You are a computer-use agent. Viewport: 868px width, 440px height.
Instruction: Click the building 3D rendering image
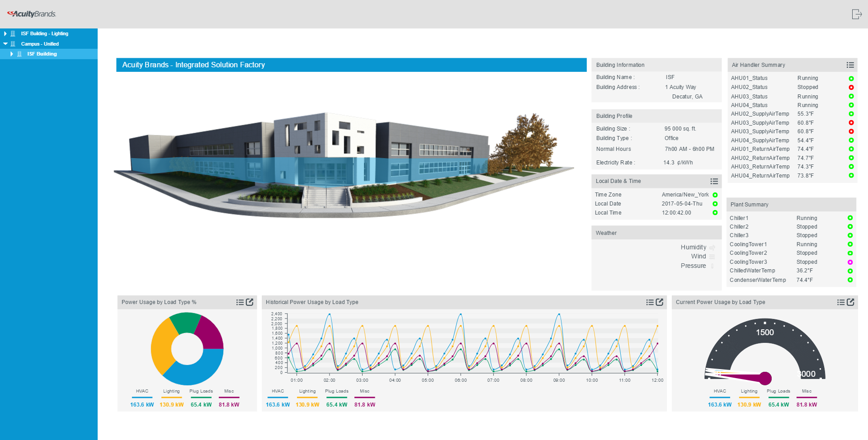[x=344, y=165]
